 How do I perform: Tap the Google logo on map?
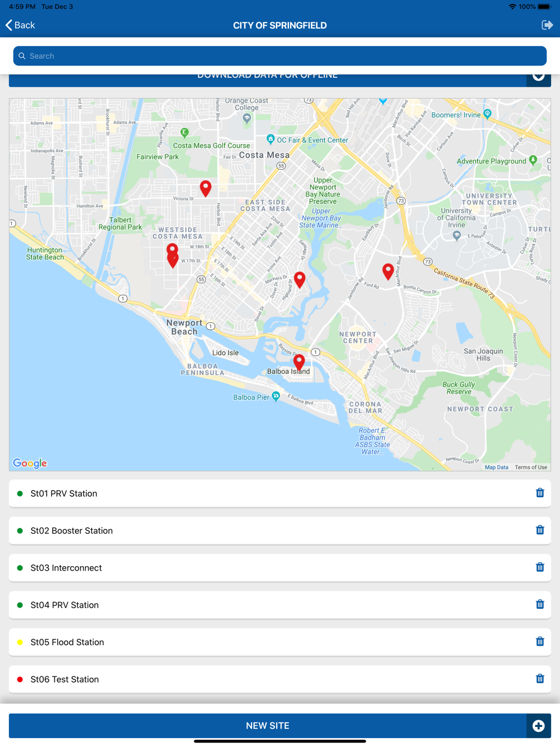(30, 463)
